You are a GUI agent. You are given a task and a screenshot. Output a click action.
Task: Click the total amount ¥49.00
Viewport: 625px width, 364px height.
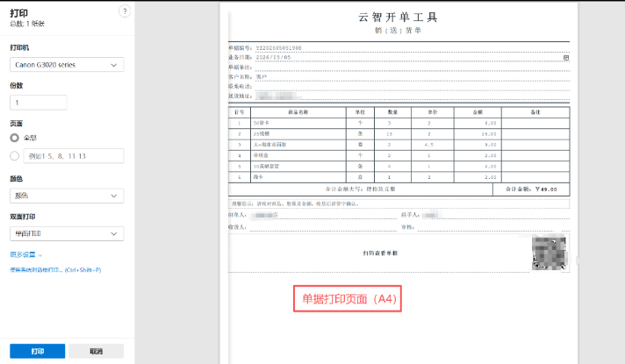546,189
